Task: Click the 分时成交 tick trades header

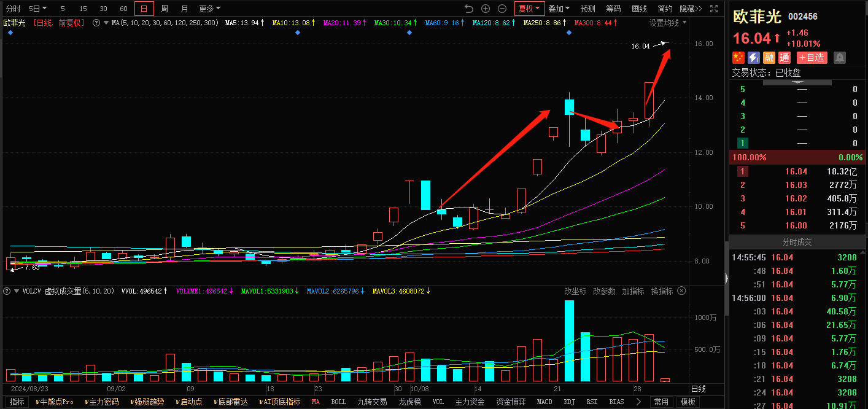Action: click(799, 242)
